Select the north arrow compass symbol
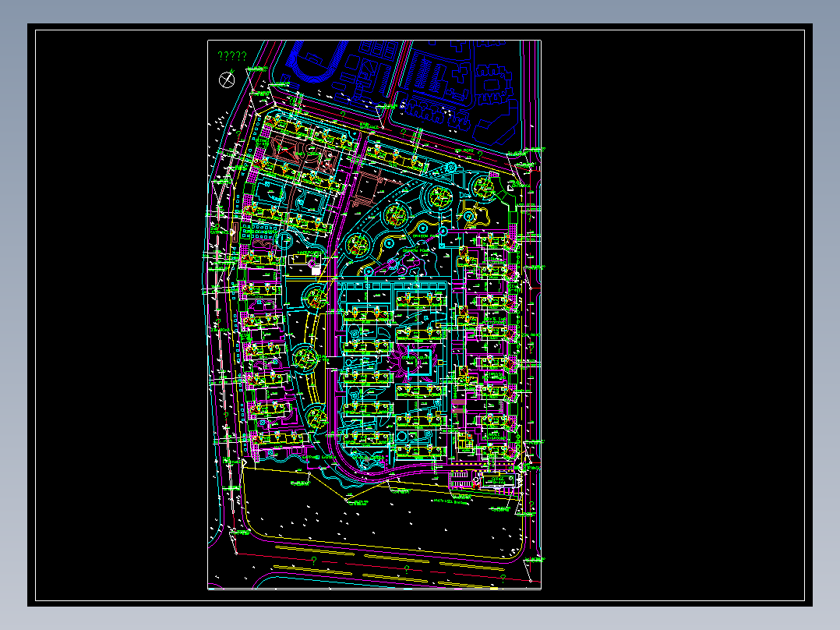 tap(228, 80)
